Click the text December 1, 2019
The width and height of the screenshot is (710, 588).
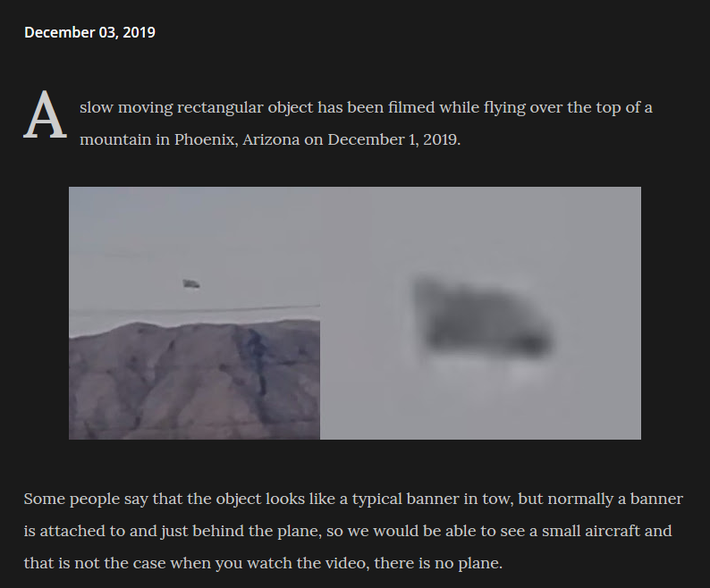393,139
